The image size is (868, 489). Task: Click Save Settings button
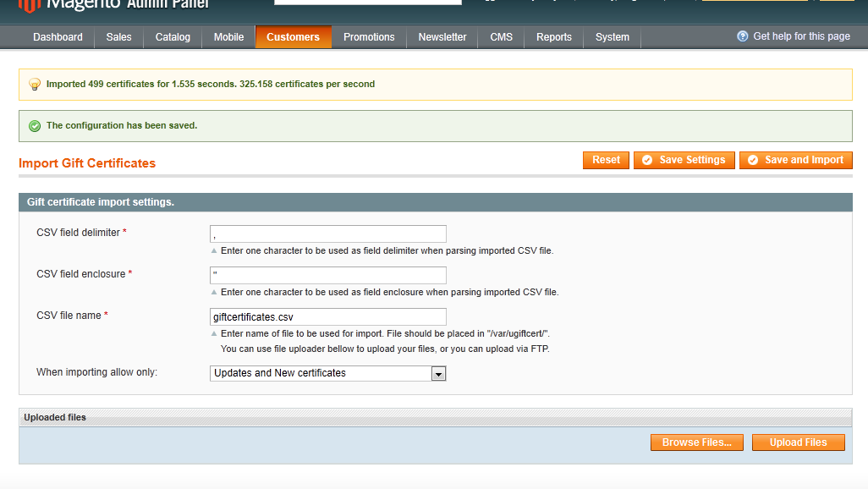click(x=684, y=160)
